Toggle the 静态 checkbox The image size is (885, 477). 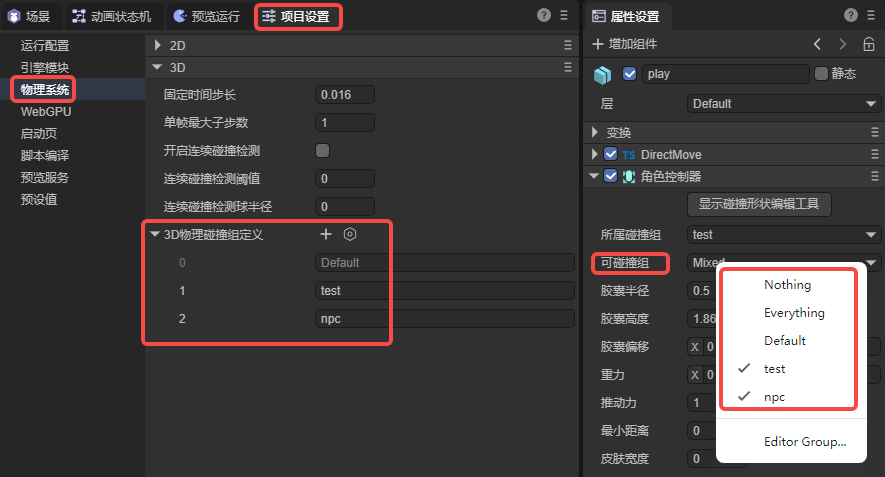pyautogui.click(x=822, y=74)
